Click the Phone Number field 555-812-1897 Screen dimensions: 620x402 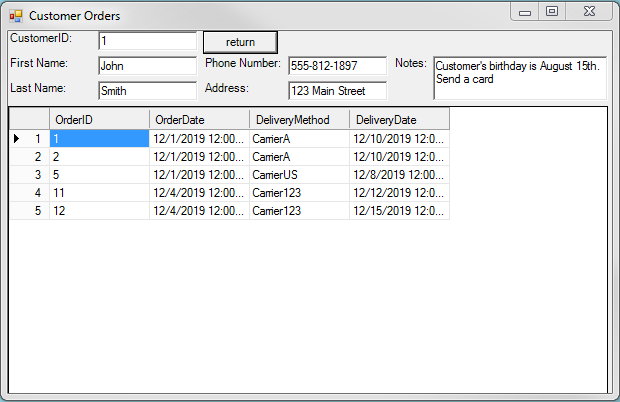(x=338, y=66)
